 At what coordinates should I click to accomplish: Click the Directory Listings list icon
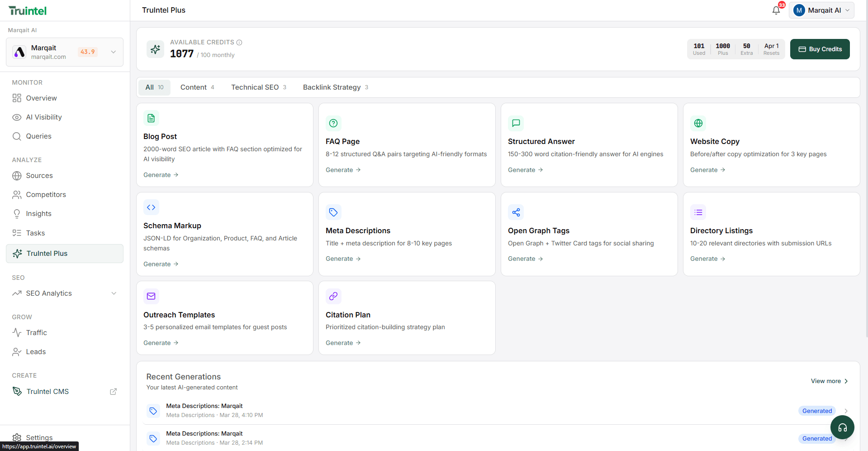point(698,212)
